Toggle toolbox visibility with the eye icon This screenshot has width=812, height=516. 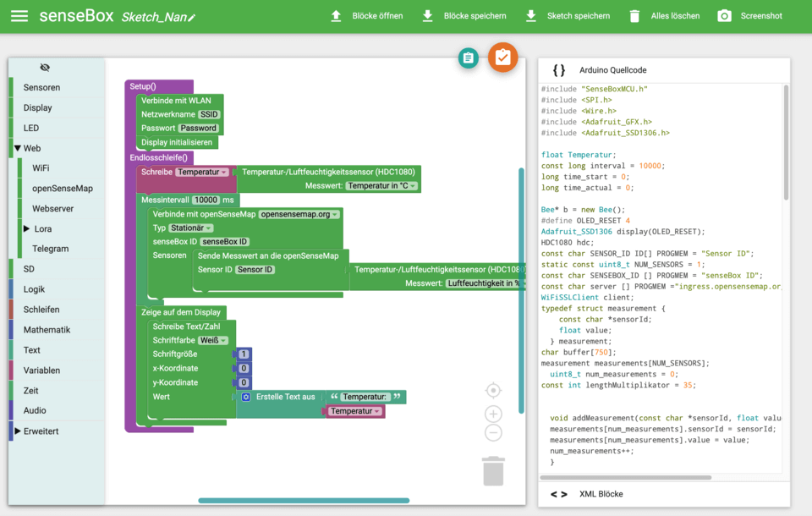point(45,68)
